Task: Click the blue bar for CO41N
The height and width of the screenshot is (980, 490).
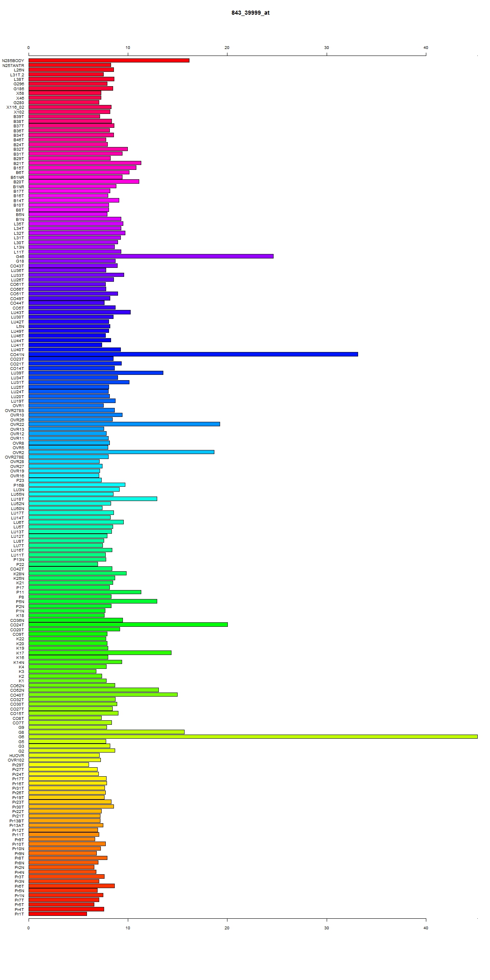Action: (193, 354)
